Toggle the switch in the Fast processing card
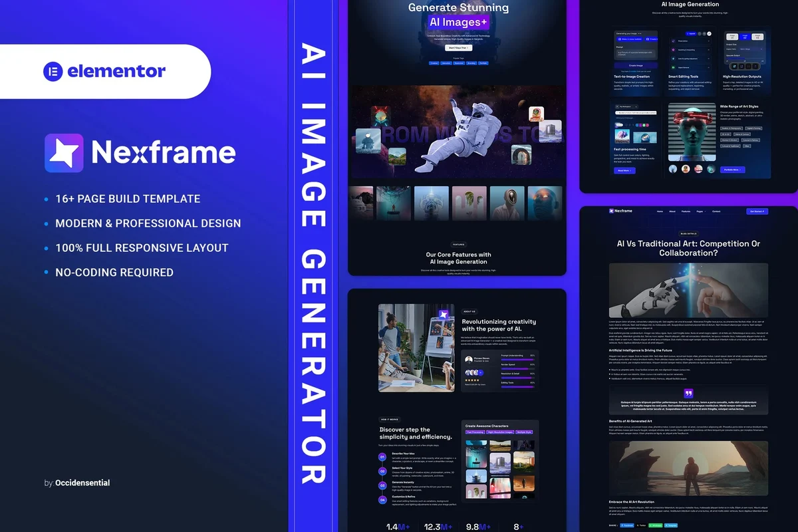798x532 pixels. [619, 125]
